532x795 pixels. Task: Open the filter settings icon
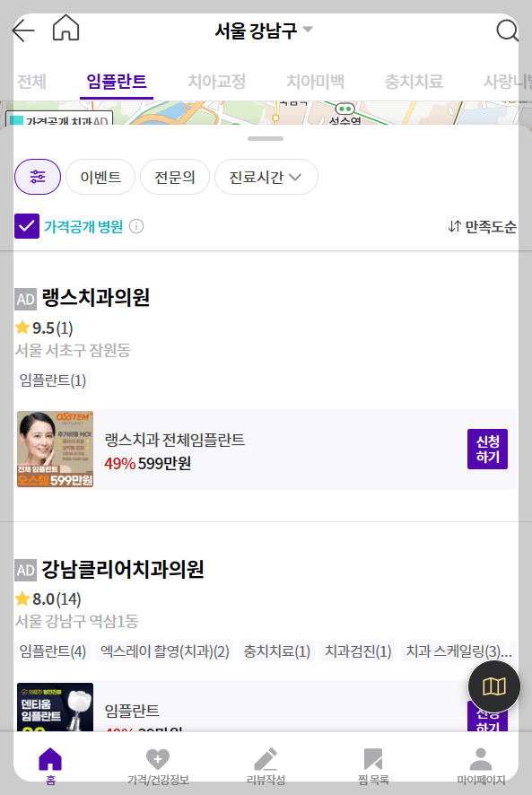coord(37,177)
